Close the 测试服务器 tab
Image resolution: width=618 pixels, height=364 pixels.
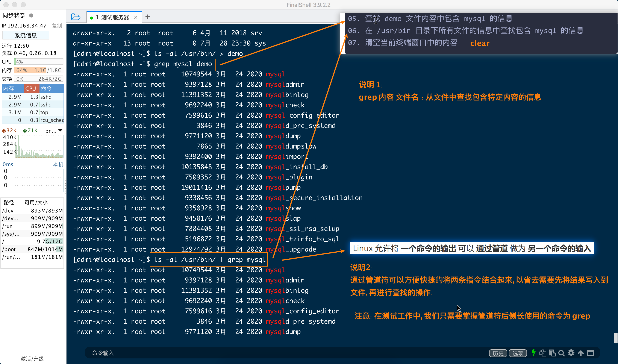point(136,17)
